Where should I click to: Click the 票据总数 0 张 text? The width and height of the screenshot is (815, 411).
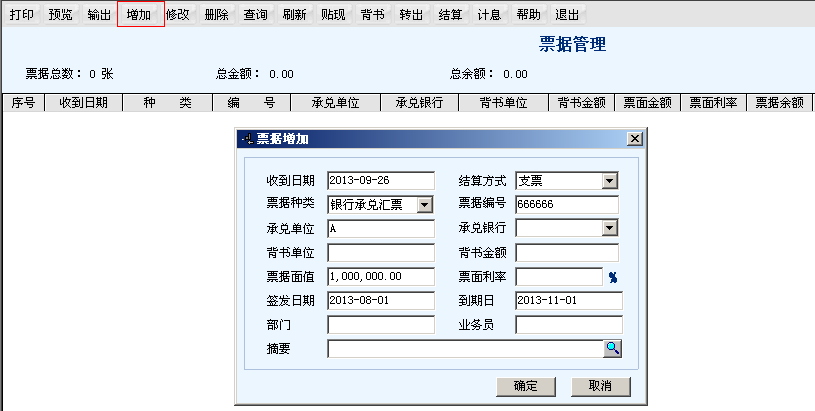click(70, 74)
